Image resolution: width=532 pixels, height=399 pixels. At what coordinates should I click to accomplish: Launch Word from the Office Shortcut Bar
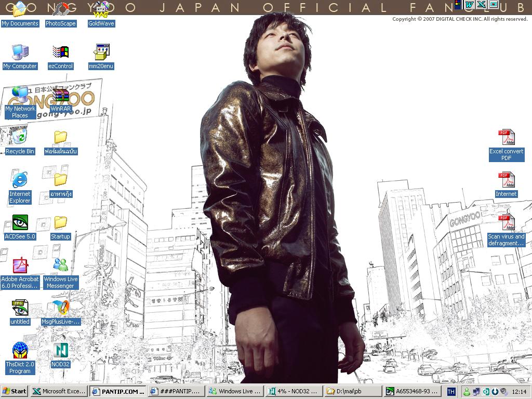470,4
